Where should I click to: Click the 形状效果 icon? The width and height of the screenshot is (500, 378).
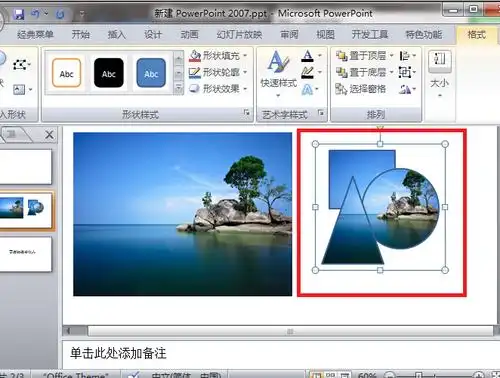click(194, 89)
